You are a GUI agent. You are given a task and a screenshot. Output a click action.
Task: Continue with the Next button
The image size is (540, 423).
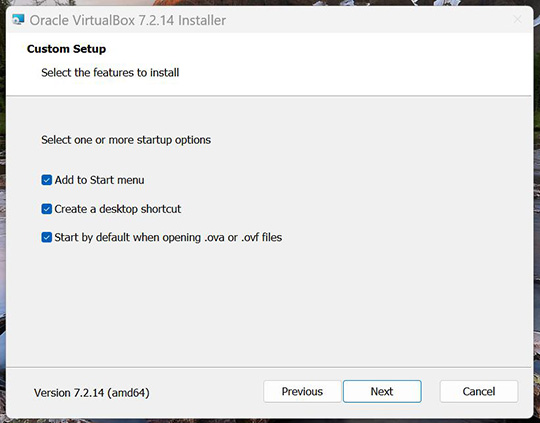coord(382,391)
